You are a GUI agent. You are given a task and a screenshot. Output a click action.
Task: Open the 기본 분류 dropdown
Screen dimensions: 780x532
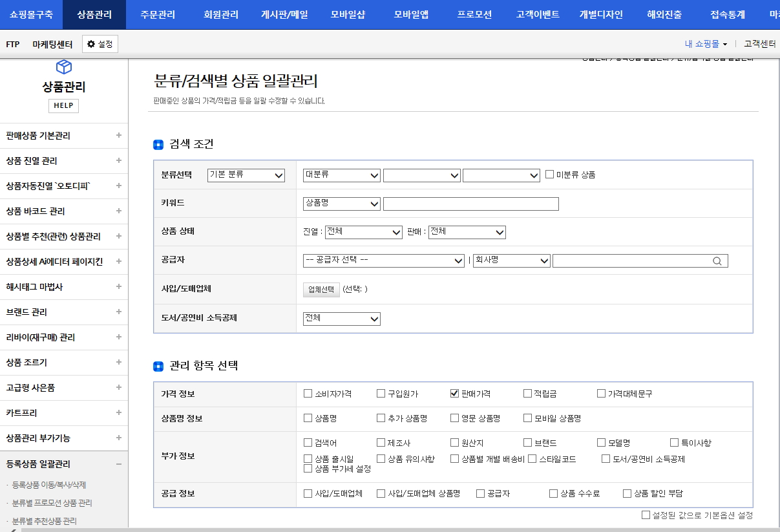click(246, 175)
